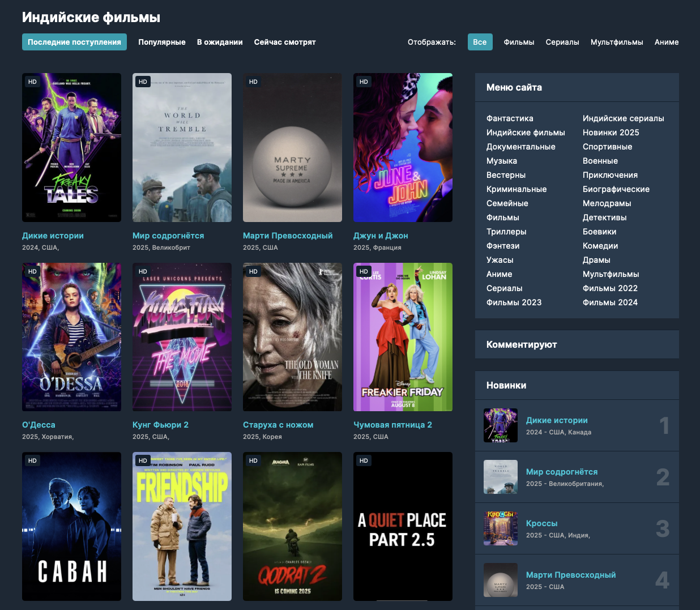Open the Мир содрогнётся title link under poster
The height and width of the screenshot is (610, 700).
pos(168,236)
